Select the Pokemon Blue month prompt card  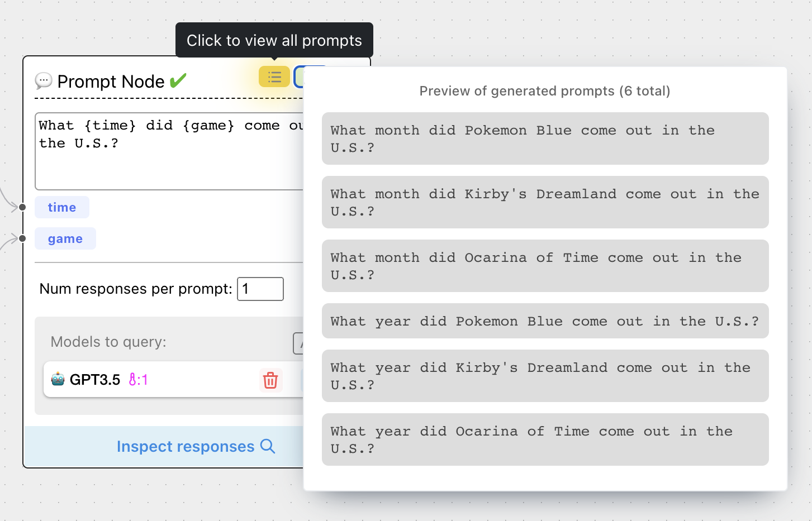tap(545, 138)
